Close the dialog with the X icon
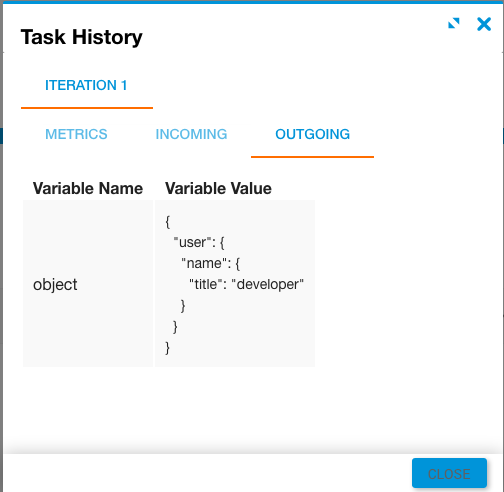 coord(484,24)
